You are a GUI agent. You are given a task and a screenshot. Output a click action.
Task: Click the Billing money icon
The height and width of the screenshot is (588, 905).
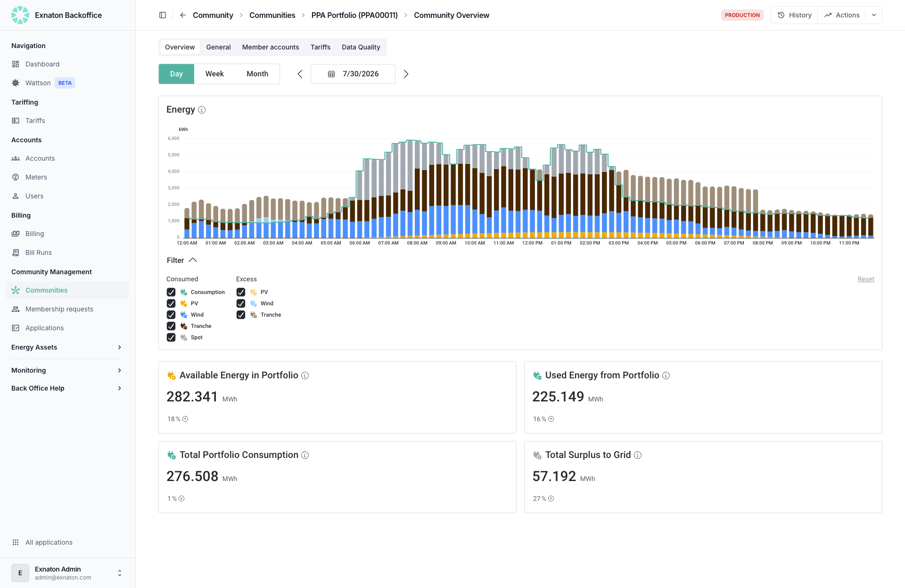16,234
